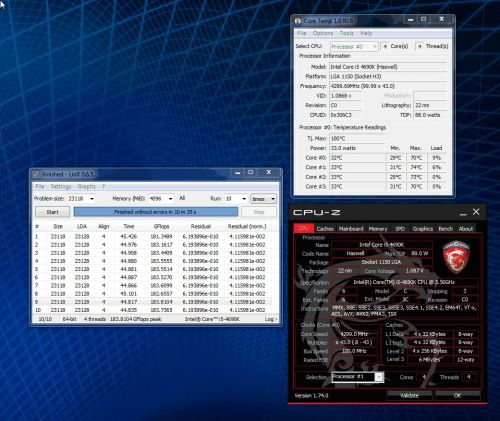Click the All memory label in LinX
500x421 pixels.
point(182,198)
